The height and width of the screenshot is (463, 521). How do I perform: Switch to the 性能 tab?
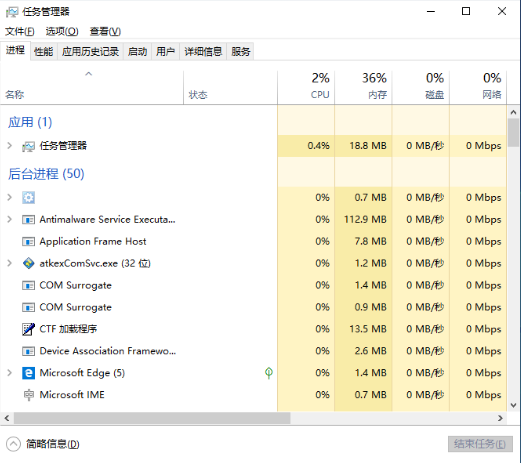tap(43, 52)
